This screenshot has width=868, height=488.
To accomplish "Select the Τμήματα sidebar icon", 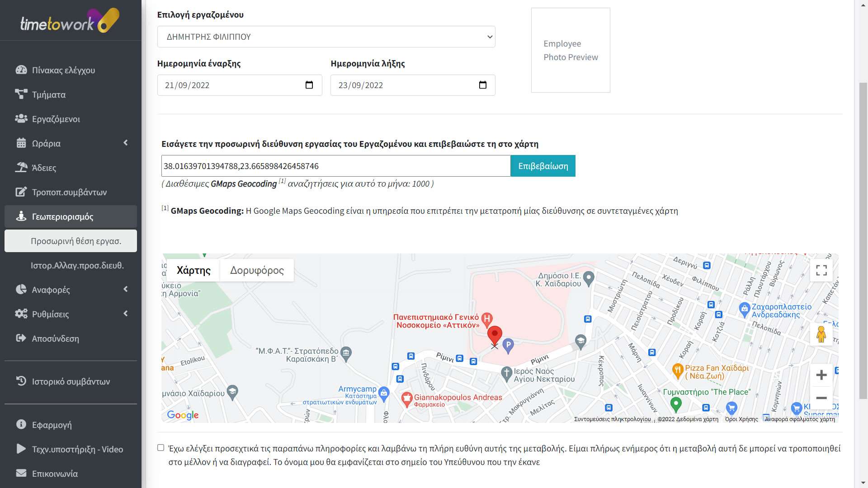I will click(x=21, y=94).
